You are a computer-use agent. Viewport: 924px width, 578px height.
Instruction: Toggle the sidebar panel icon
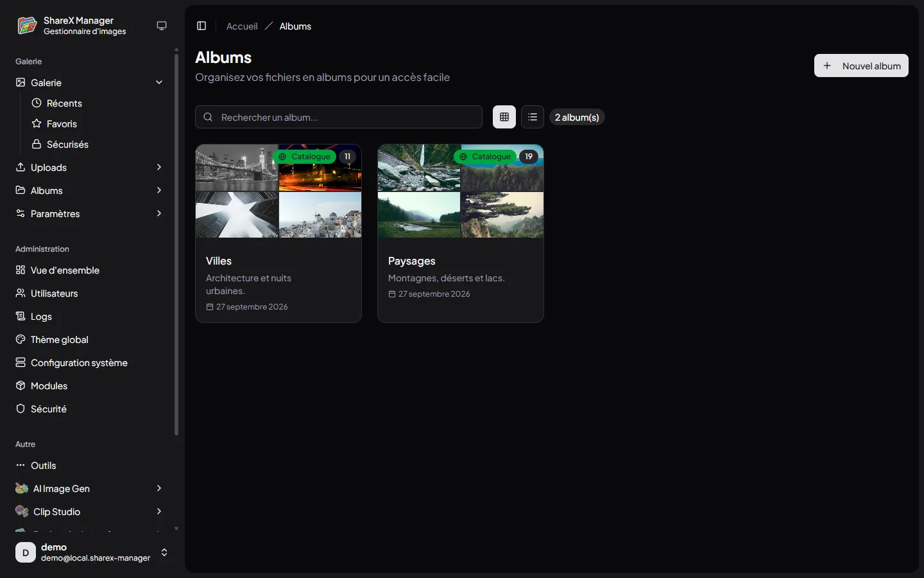[x=201, y=26]
